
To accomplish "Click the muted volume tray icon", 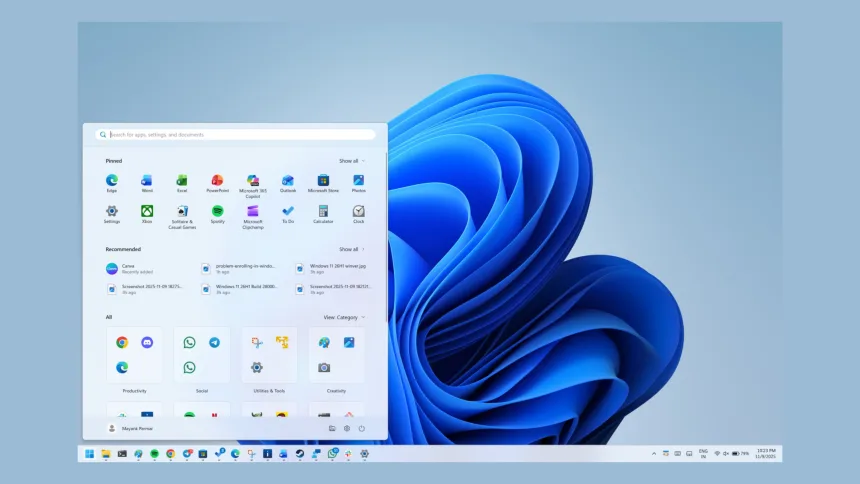I will point(726,454).
